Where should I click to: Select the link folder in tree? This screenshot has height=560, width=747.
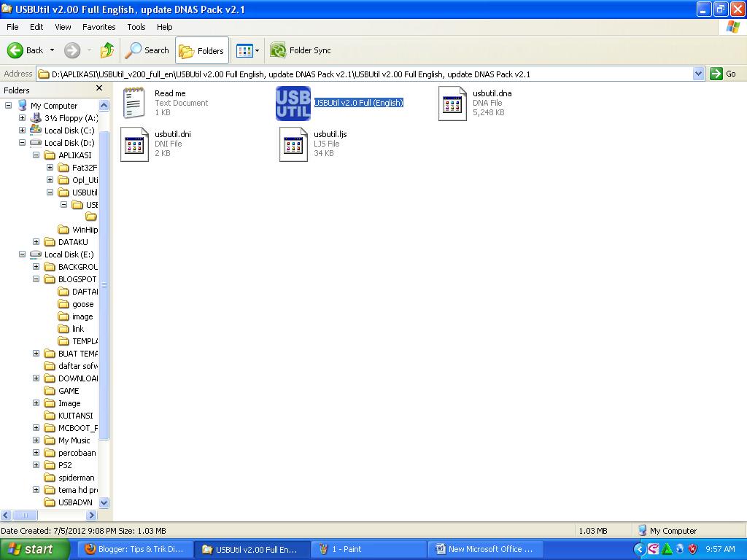[x=71, y=329]
